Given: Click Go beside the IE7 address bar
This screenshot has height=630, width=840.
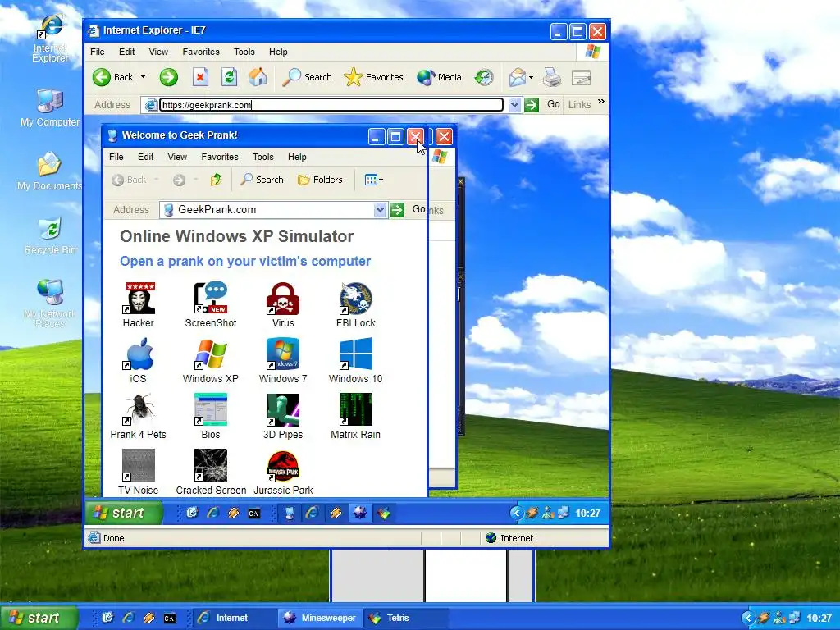Looking at the screenshot, I should tap(541, 104).
